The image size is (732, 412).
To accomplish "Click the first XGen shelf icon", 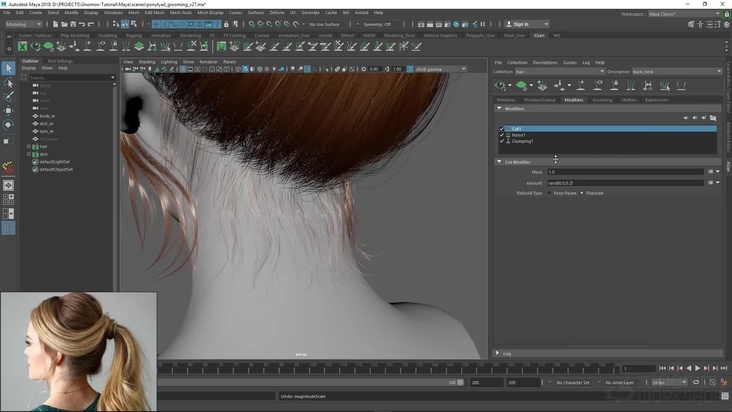I will point(22,46).
